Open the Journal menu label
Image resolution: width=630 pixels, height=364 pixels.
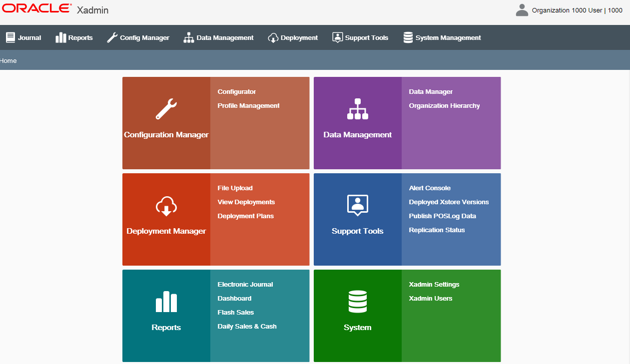(x=29, y=37)
